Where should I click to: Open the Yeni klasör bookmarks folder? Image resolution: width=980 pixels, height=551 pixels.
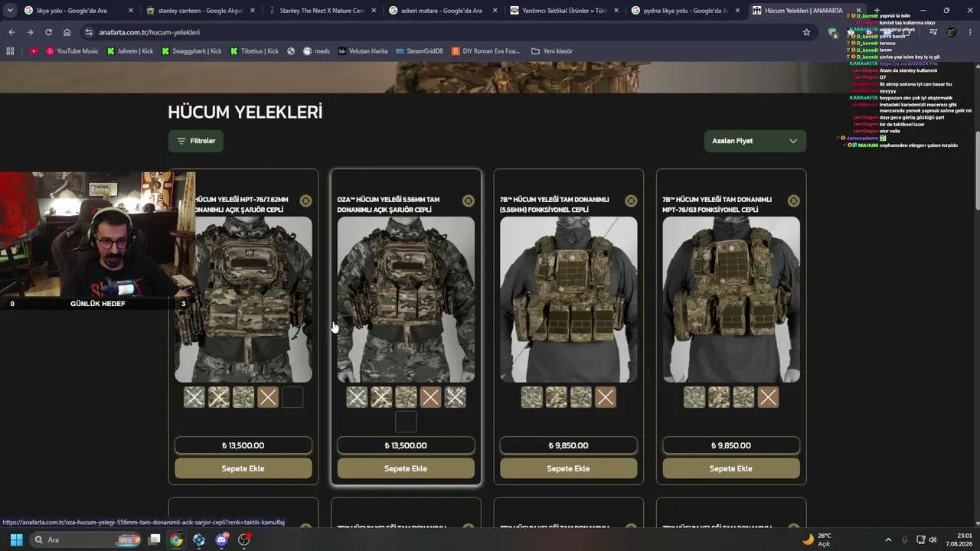pos(552,51)
